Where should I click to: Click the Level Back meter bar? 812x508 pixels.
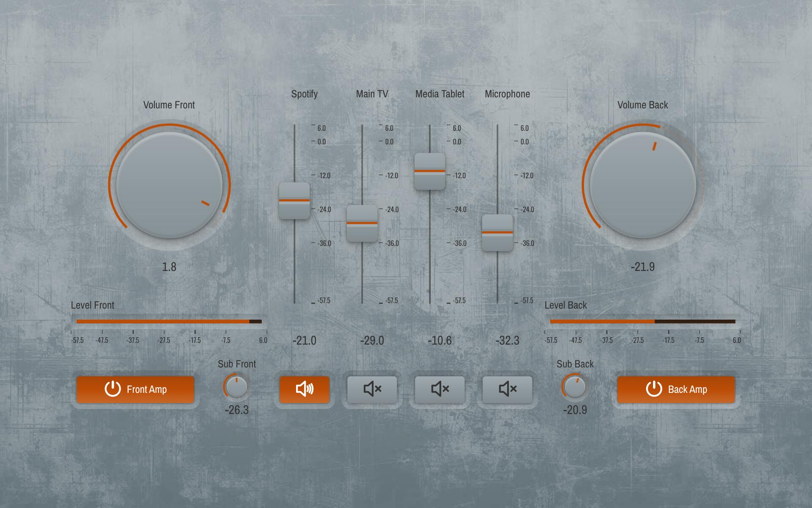[x=642, y=321]
